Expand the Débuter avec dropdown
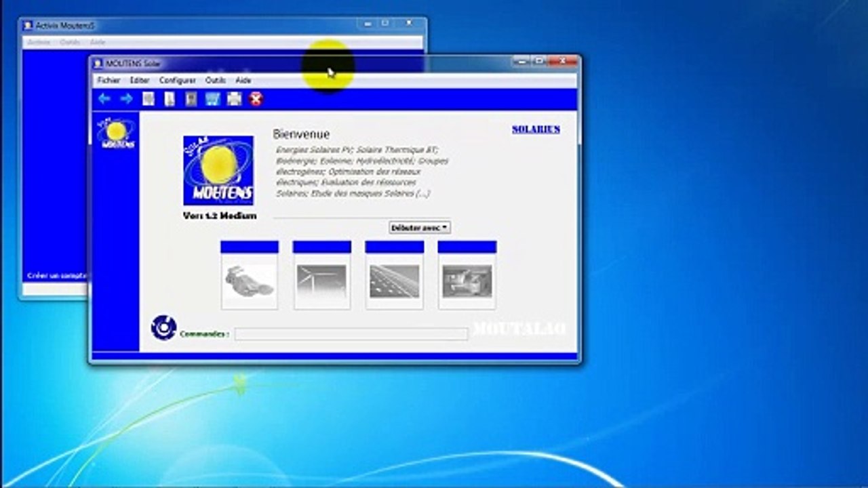 (x=420, y=228)
